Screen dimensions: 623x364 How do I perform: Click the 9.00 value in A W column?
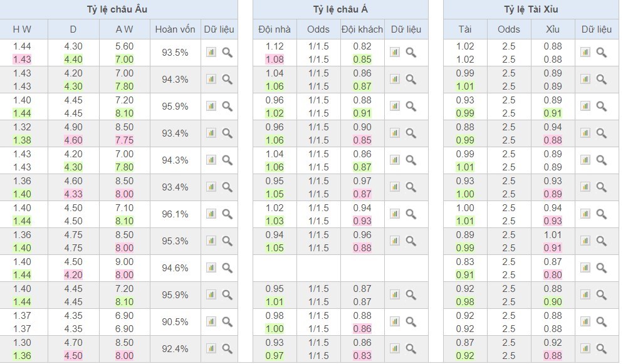point(125,262)
